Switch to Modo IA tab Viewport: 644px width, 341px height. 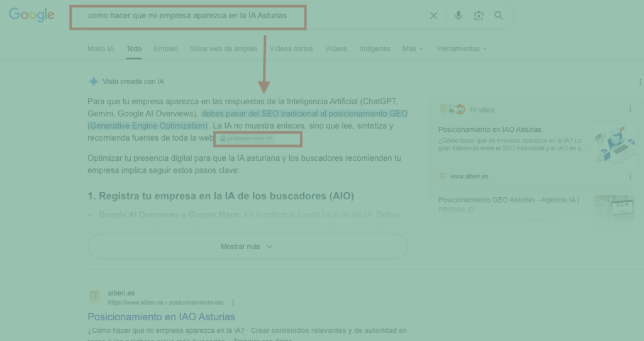pyautogui.click(x=101, y=48)
